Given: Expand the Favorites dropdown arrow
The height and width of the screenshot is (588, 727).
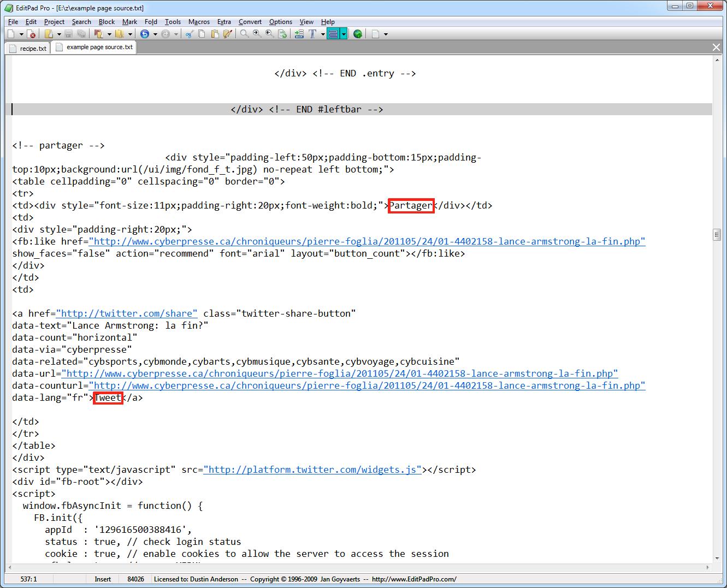Looking at the screenshot, I should (x=130, y=34).
